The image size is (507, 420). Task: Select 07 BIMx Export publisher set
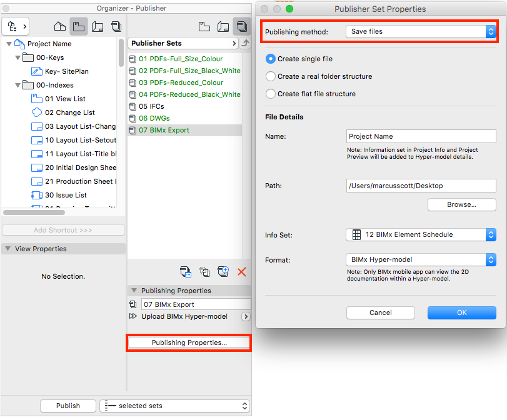click(x=184, y=130)
